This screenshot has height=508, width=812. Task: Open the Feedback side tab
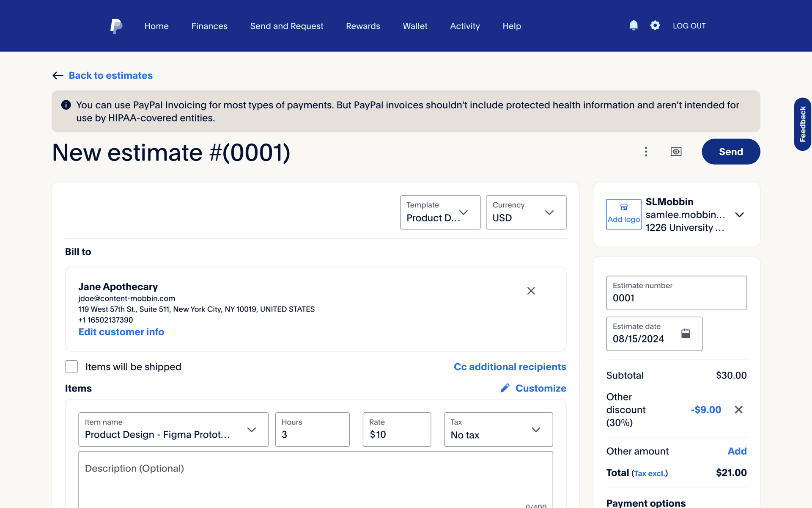(x=802, y=124)
